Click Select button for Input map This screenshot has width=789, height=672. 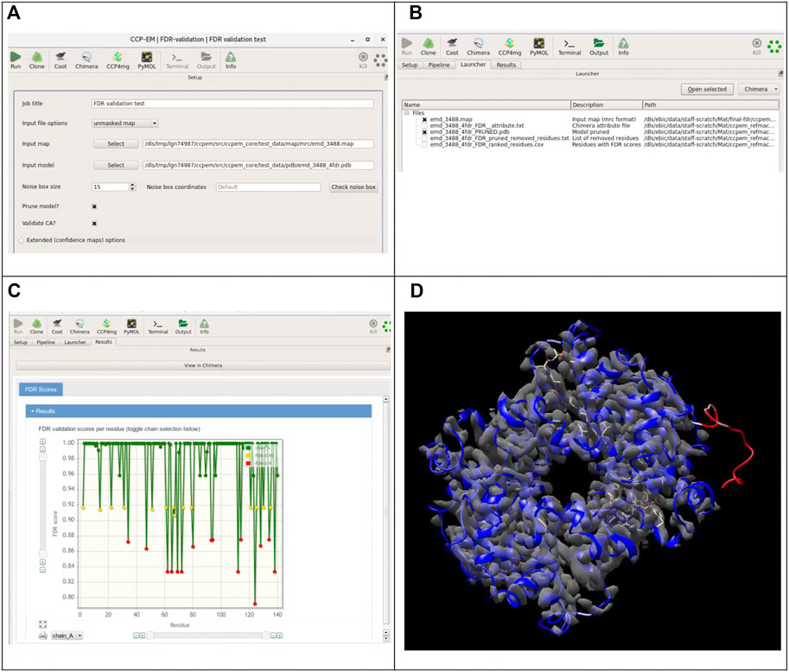pyautogui.click(x=116, y=144)
